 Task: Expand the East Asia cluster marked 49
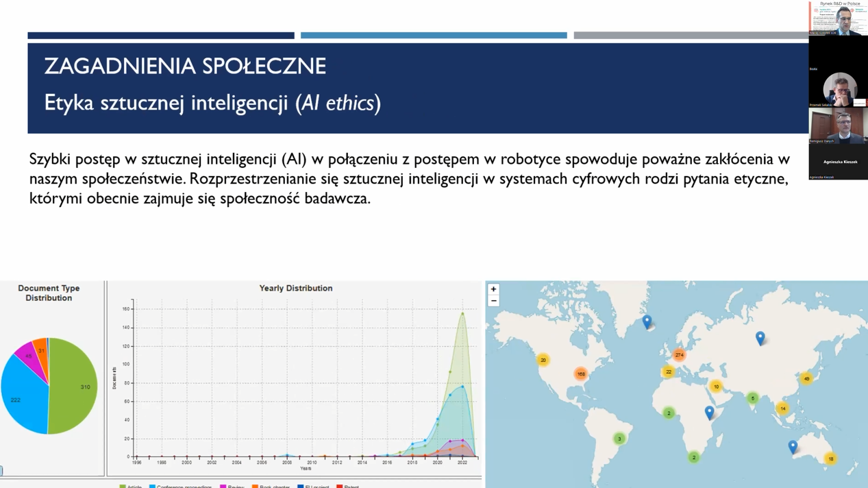806,378
